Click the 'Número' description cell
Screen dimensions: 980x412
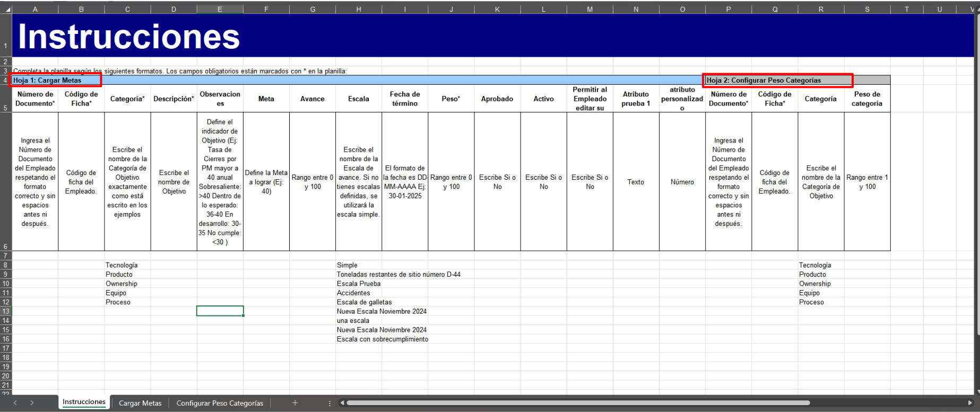[x=682, y=182]
